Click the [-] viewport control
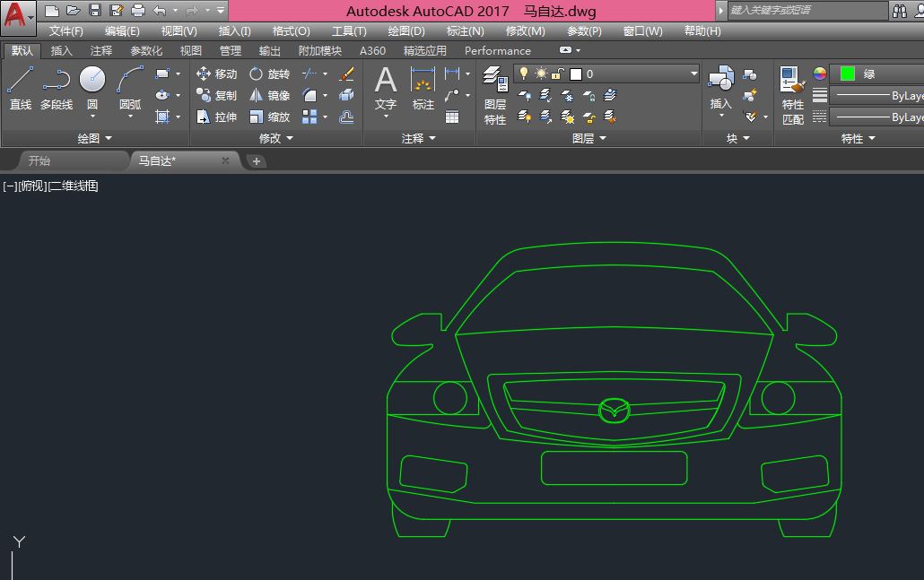The image size is (924, 580). coord(10,186)
